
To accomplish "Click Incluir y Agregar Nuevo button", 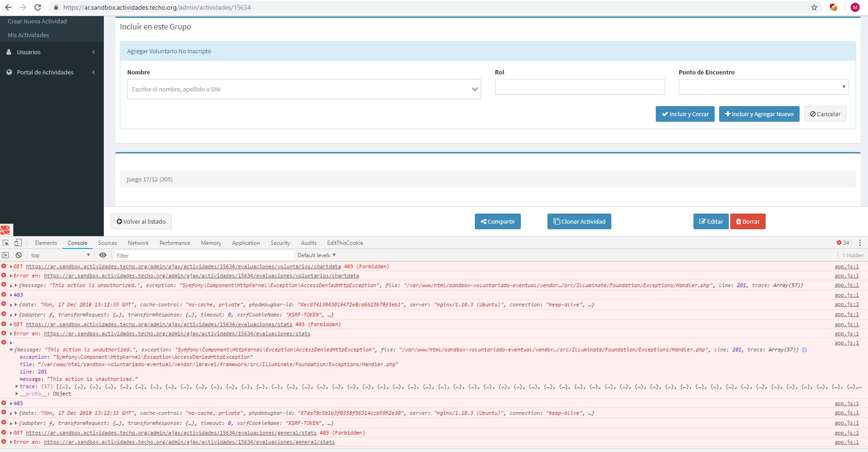I will point(759,114).
